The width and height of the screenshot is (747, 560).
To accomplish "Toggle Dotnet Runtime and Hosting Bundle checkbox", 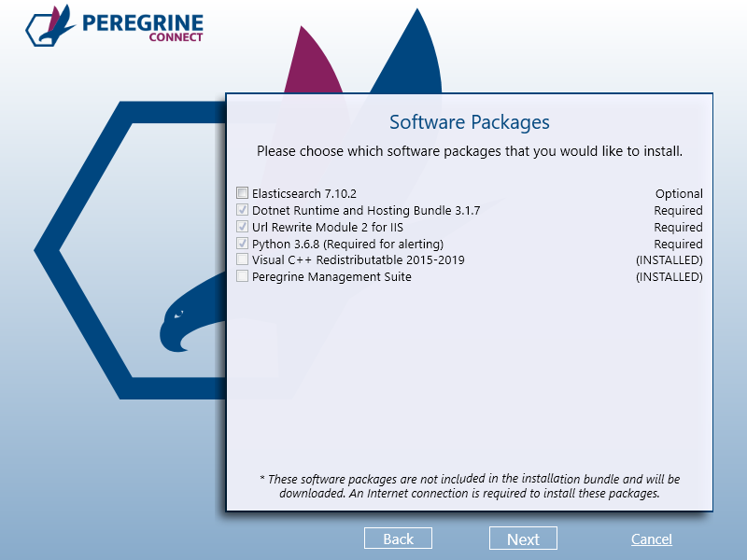I will (x=242, y=209).
